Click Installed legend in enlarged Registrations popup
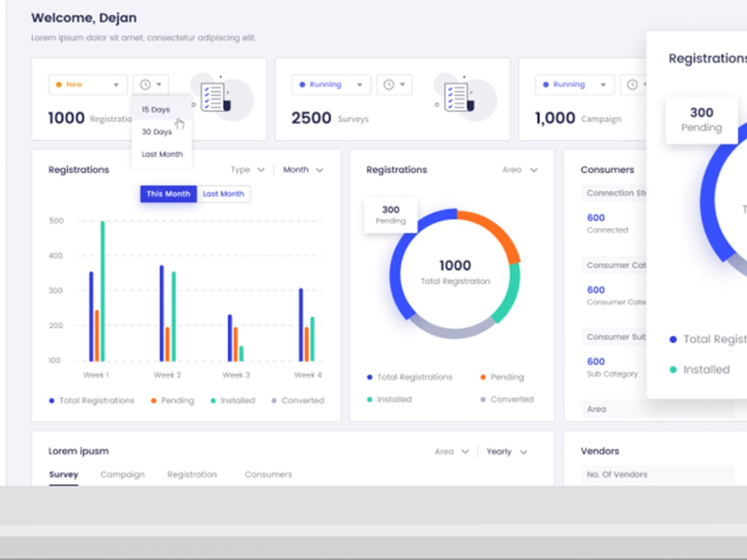747x560 pixels. pyautogui.click(x=700, y=370)
